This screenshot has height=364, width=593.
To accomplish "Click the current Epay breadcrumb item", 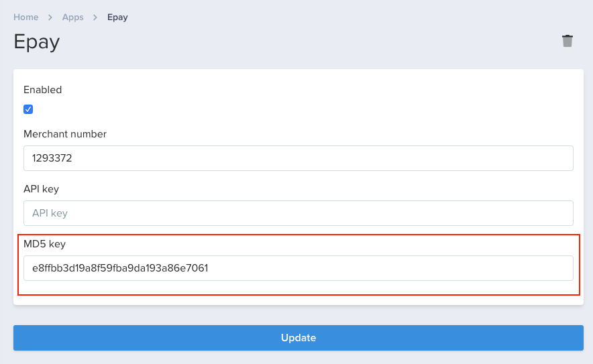I will (x=117, y=17).
